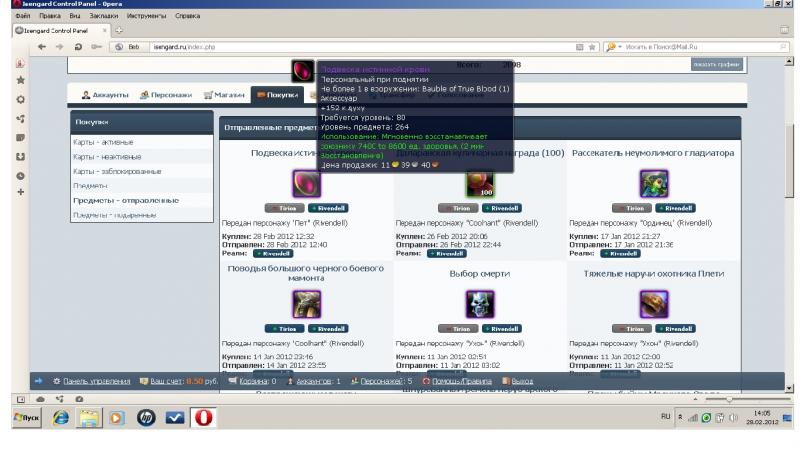Image resolution: width=800 pixels, height=450 pixels.
Task: Launch the HP application from the taskbar
Action: [x=146, y=418]
